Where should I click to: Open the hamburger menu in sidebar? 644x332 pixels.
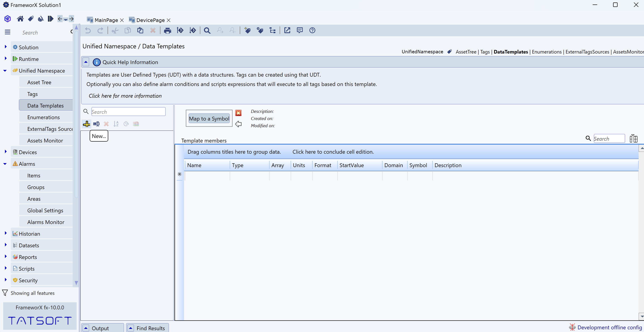7,32
